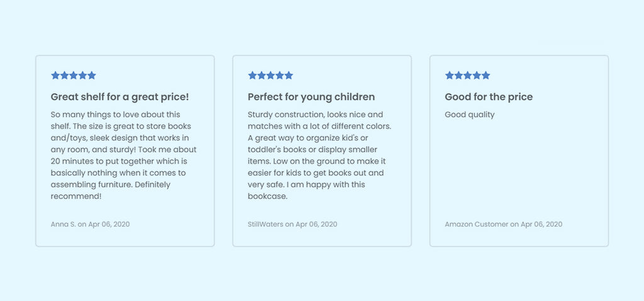Click third star in Anna S. review
644x301 pixels.
pos(74,76)
